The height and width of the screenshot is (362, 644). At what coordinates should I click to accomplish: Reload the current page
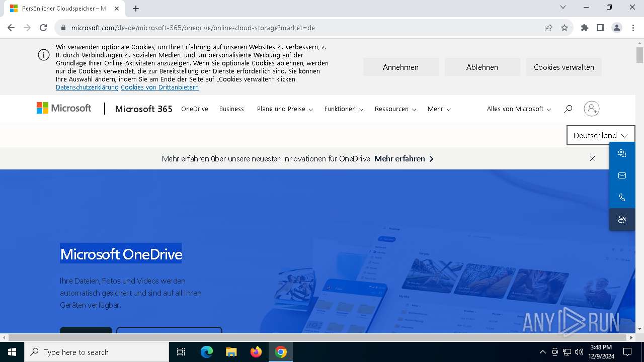click(43, 28)
